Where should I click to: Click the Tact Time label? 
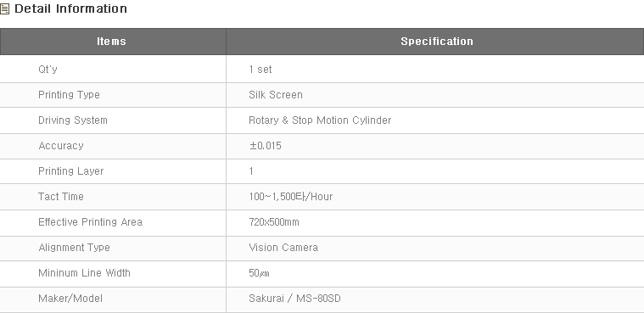[61, 197]
